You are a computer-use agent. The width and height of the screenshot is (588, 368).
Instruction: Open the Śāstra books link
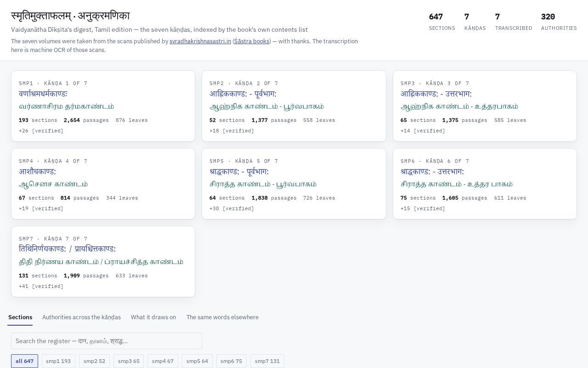252,41
